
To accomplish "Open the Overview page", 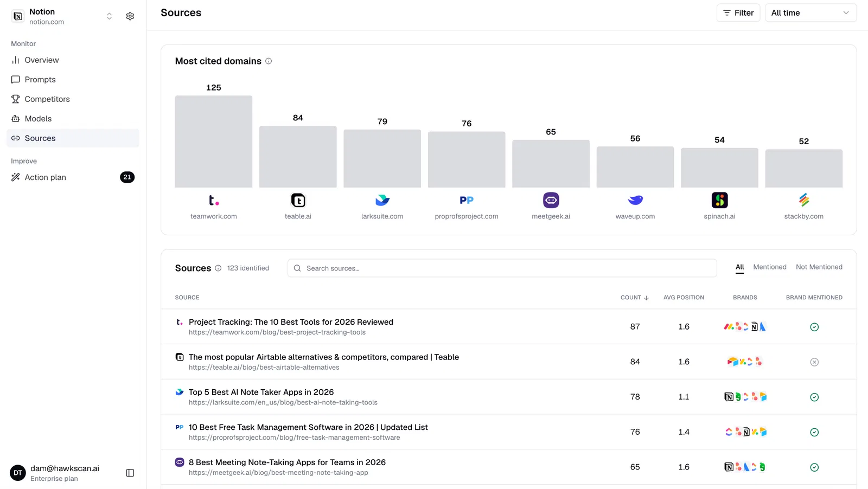I will (x=73, y=60).
